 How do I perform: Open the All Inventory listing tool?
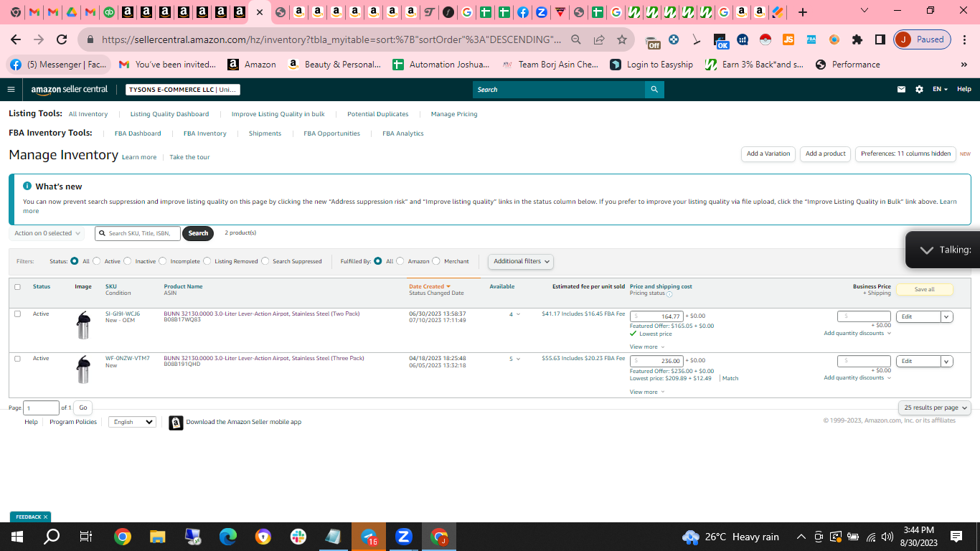pos(88,114)
